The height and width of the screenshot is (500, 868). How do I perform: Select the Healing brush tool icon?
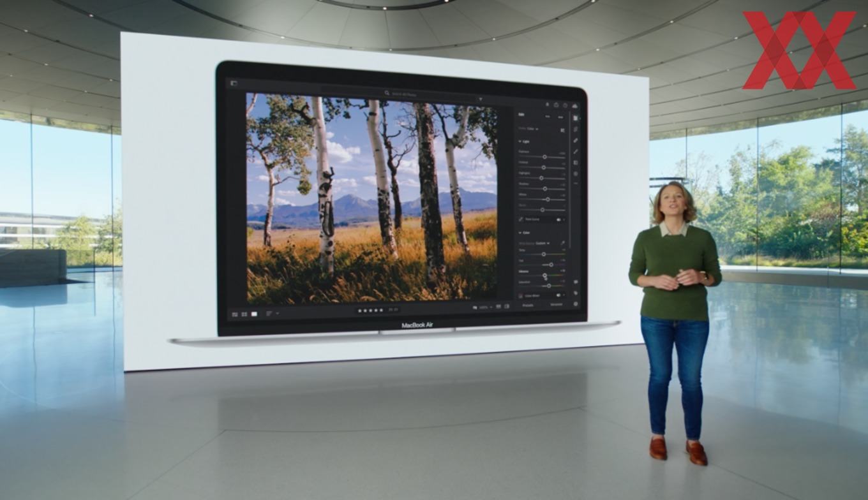[576, 140]
